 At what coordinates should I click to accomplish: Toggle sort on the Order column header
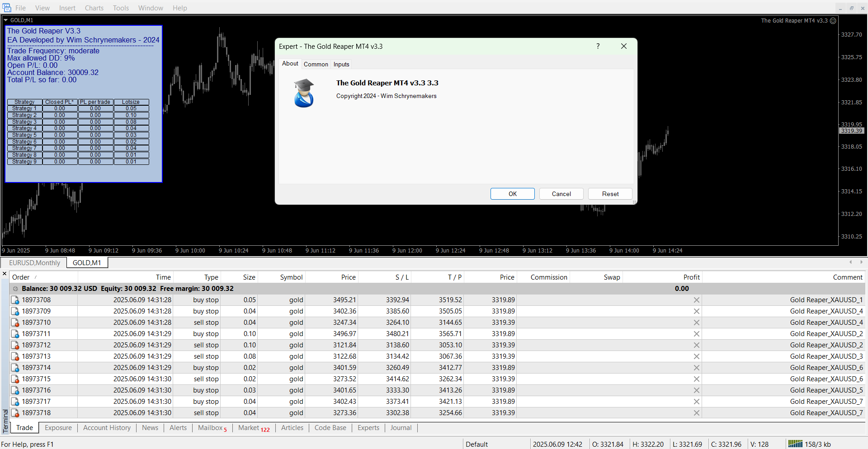21,277
